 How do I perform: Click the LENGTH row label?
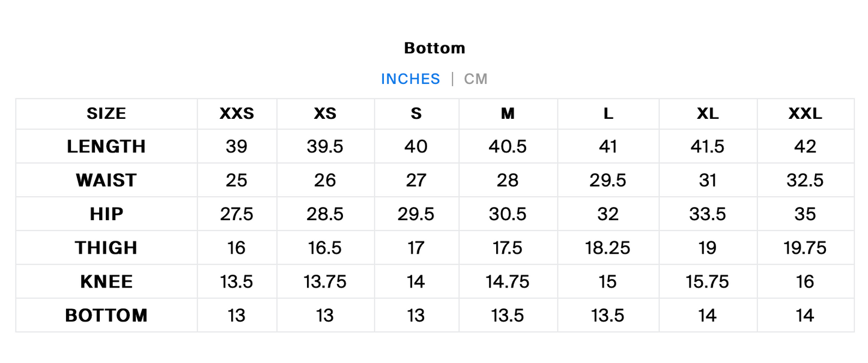point(106,146)
